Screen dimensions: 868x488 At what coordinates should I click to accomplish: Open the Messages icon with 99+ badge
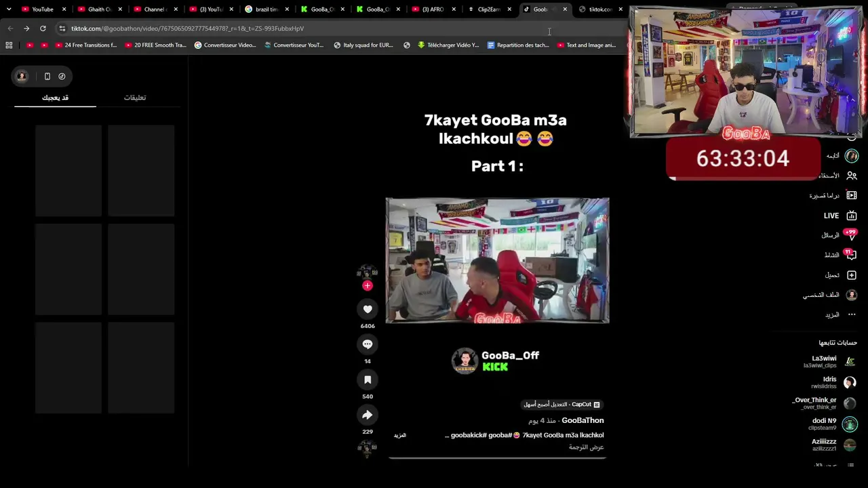pyautogui.click(x=851, y=235)
